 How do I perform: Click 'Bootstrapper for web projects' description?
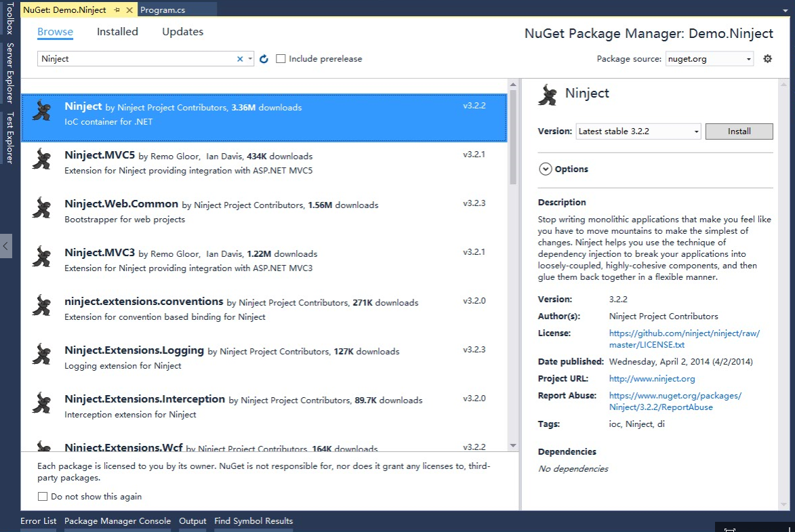(125, 220)
